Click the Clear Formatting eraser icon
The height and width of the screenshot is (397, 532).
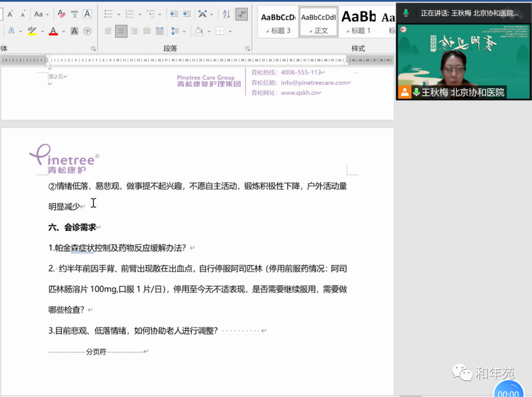pos(62,14)
